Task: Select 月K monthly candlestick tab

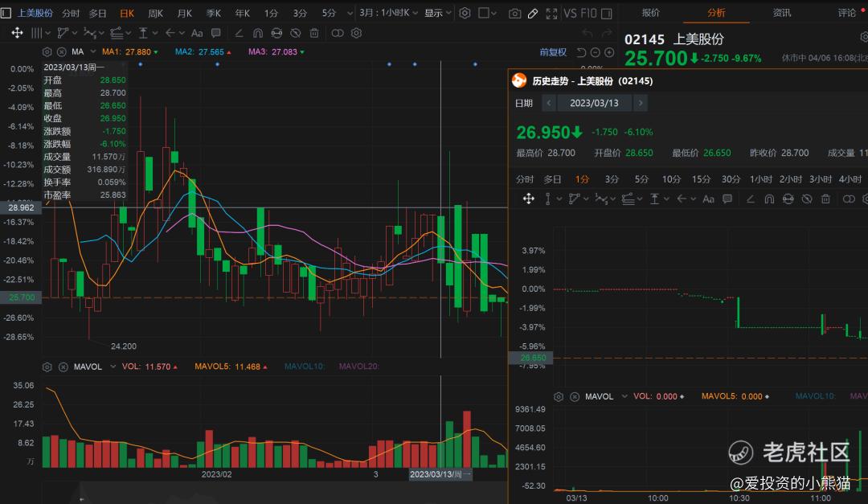Action: click(184, 13)
